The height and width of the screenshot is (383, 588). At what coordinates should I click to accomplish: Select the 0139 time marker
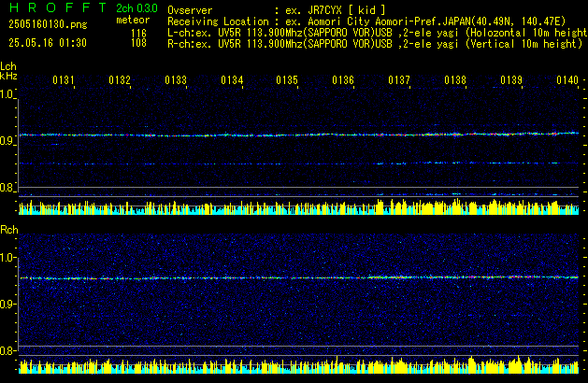(511, 80)
